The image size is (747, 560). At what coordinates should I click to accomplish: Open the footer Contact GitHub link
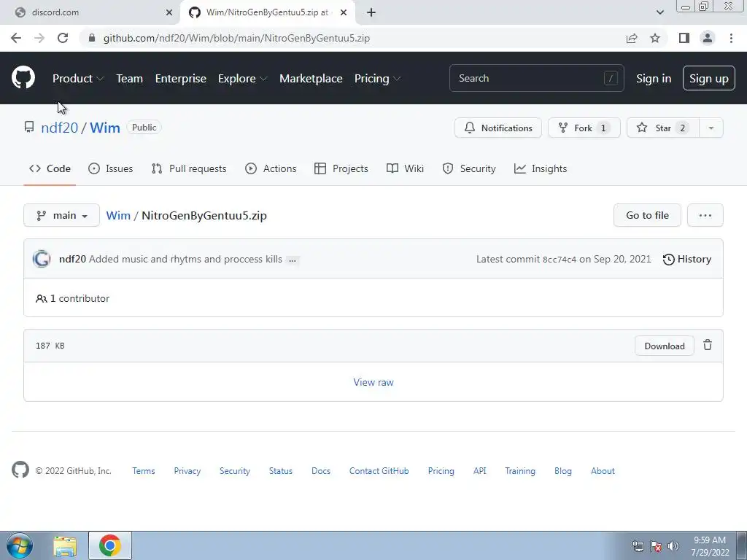[x=379, y=470]
